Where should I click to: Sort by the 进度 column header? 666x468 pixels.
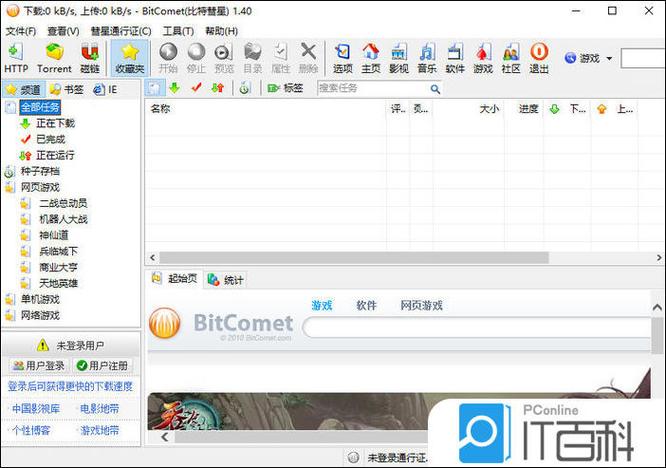[528, 109]
